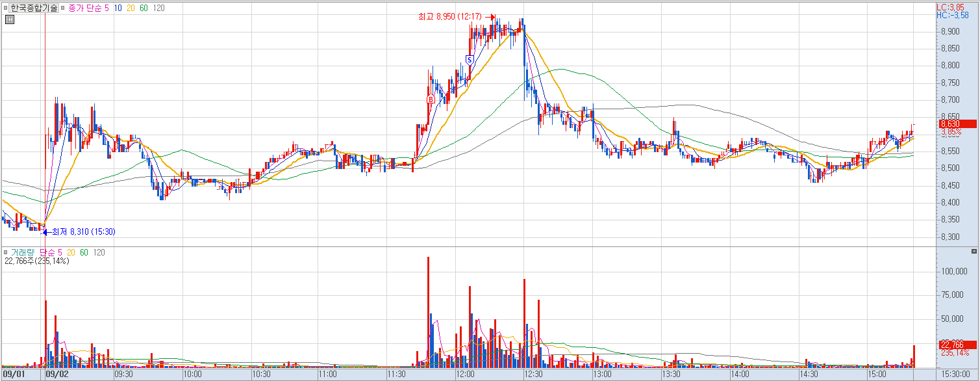This screenshot has height=381, width=980.
Task: Click the buy signal B marker
Action: [430, 99]
